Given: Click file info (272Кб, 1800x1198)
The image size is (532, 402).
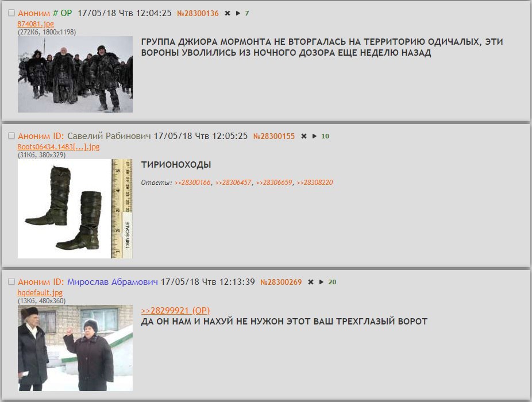Looking at the screenshot, I should [47, 32].
